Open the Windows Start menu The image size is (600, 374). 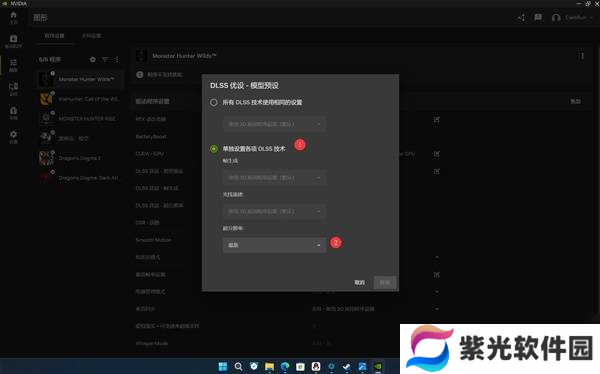click(x=223, y=366)
